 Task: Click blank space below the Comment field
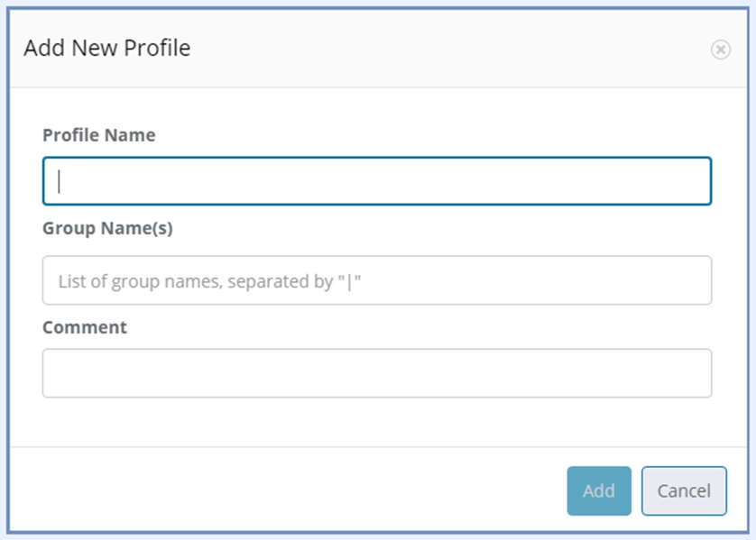click(x=376, y=422)
